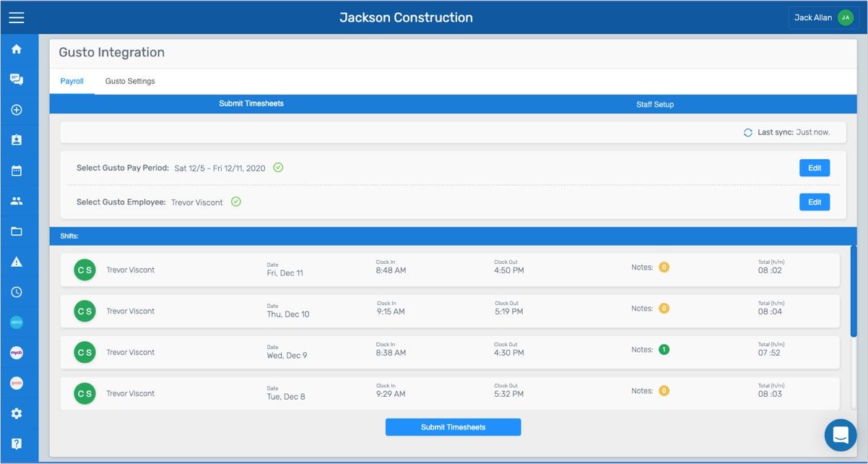
Task: Click CS avatar on Thu, Dec 10 shift
Action: (84, 311)
